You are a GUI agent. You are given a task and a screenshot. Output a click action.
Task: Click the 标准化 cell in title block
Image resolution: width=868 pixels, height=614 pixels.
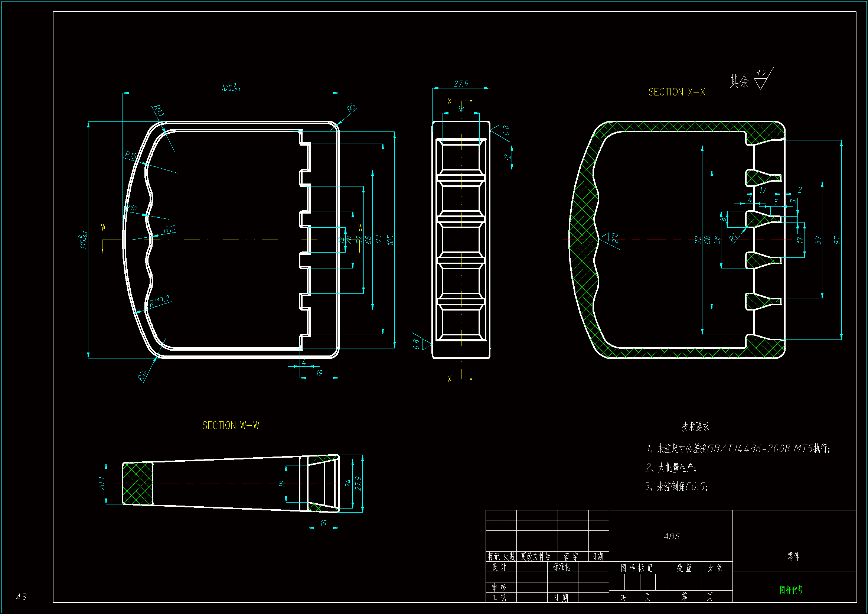pos(561,567)
